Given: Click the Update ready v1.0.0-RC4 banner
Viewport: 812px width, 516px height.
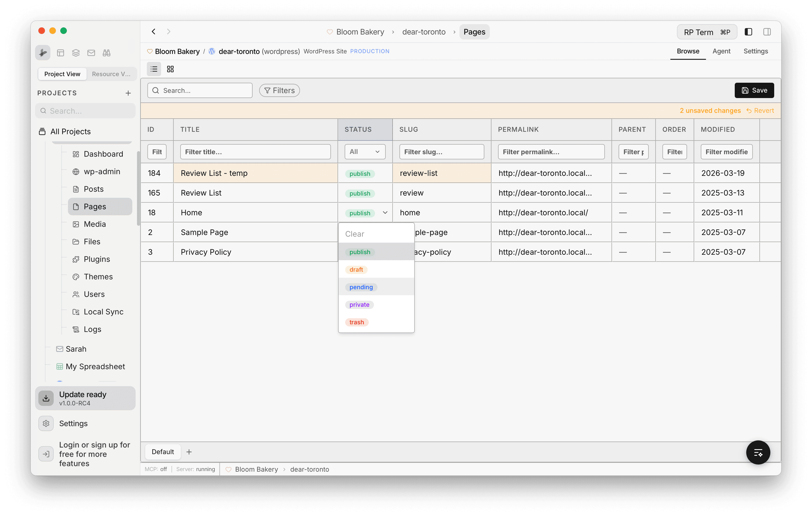Looking at the screenshot, I should [85, 398].
